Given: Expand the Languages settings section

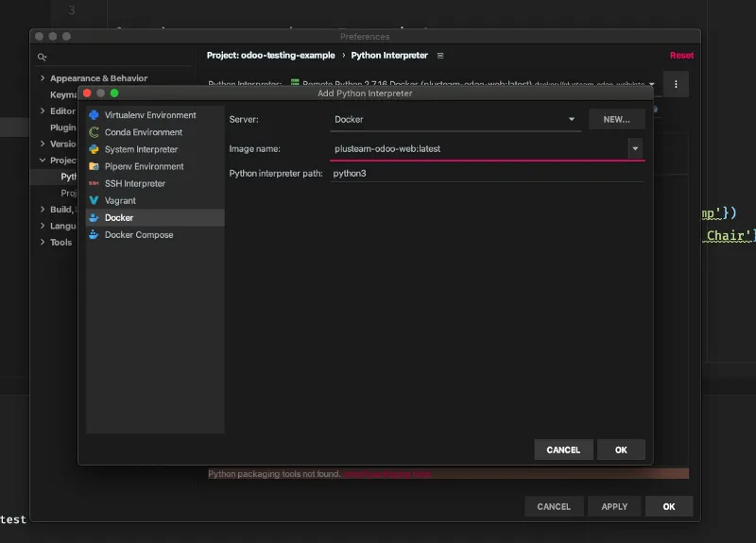Looking at the screenshot, I should [43, 226].
